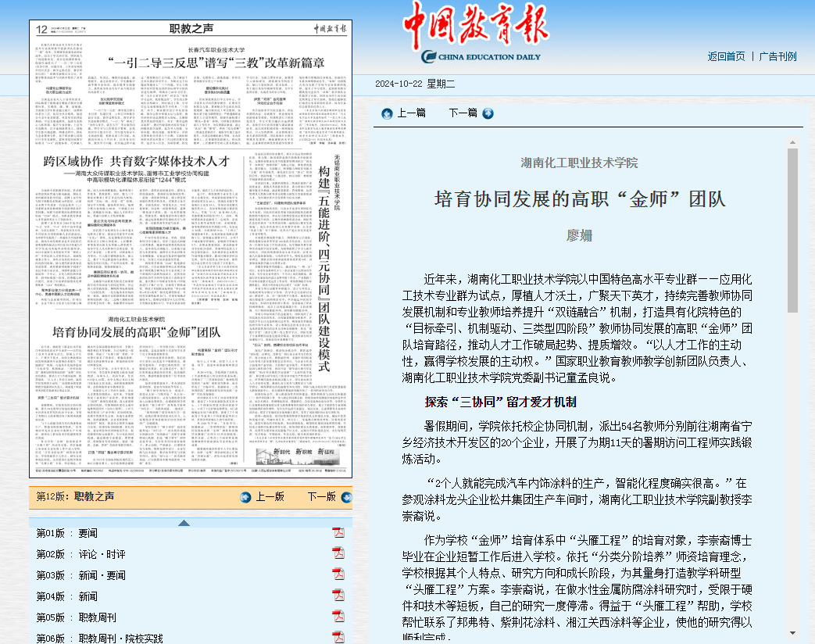Click the previous article (上一篇) arrow icon
The image size is (815, 644).
click(387, 113)
